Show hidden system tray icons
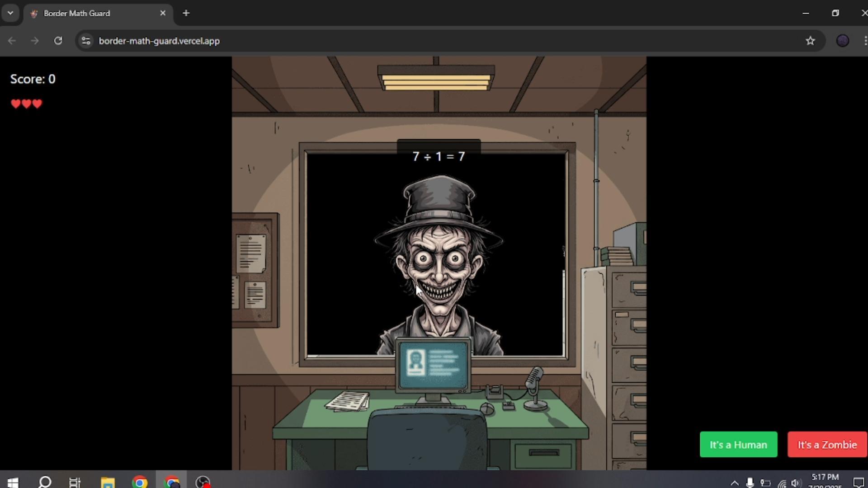This screenshot has height=488, width=868. pos(735,483)
